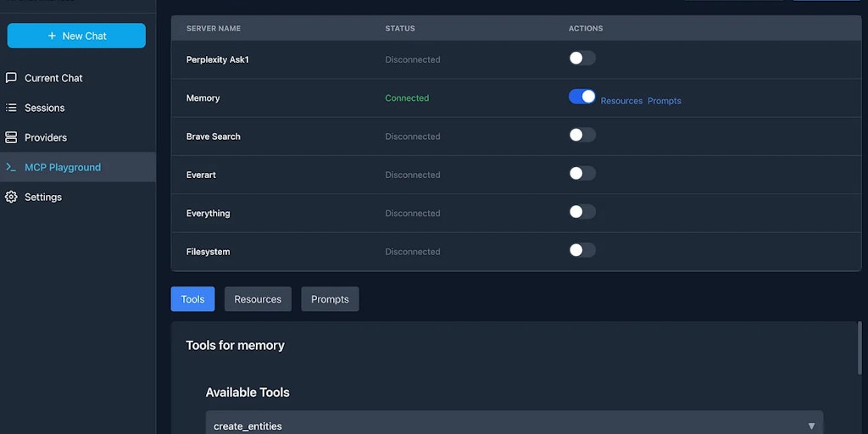Viewport: 868px width, 434px height.
Task: Click the MCP Playground terminal icon
Action: point(11,167)
